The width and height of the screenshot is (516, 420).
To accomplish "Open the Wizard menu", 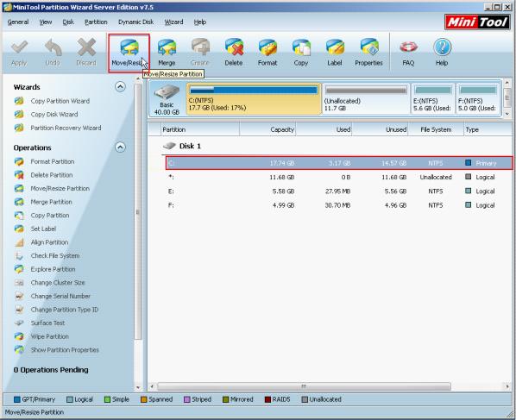I will click(173, 22).
